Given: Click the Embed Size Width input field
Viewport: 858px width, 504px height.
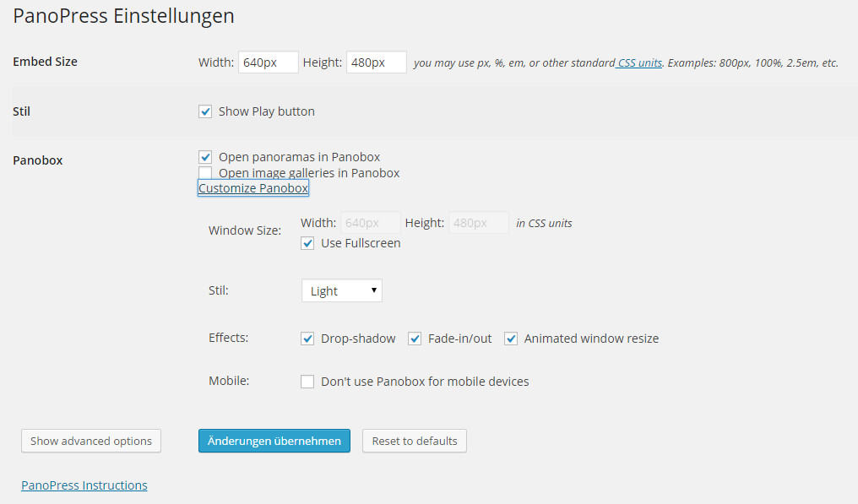Looking at the screenshot, I should pos(269,62).
